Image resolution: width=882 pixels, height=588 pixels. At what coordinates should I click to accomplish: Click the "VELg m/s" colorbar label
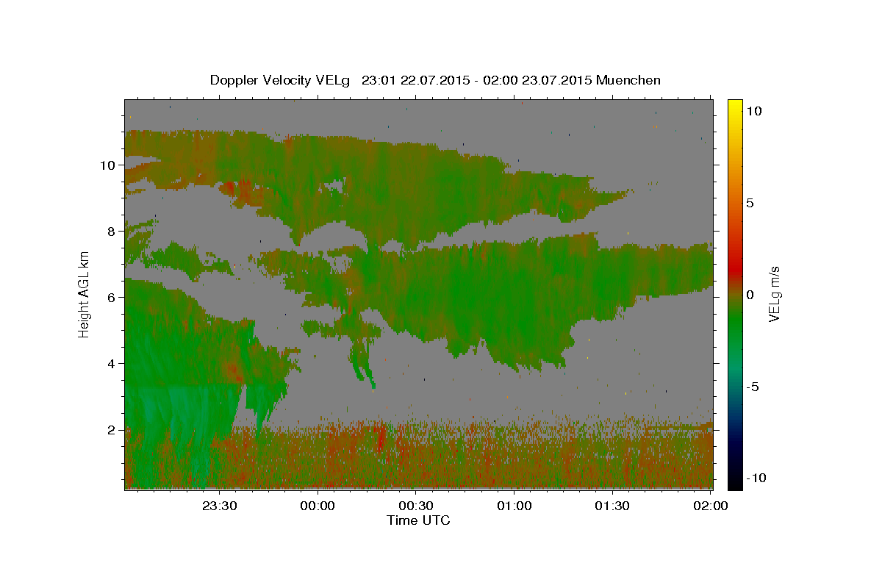(775, 294)
